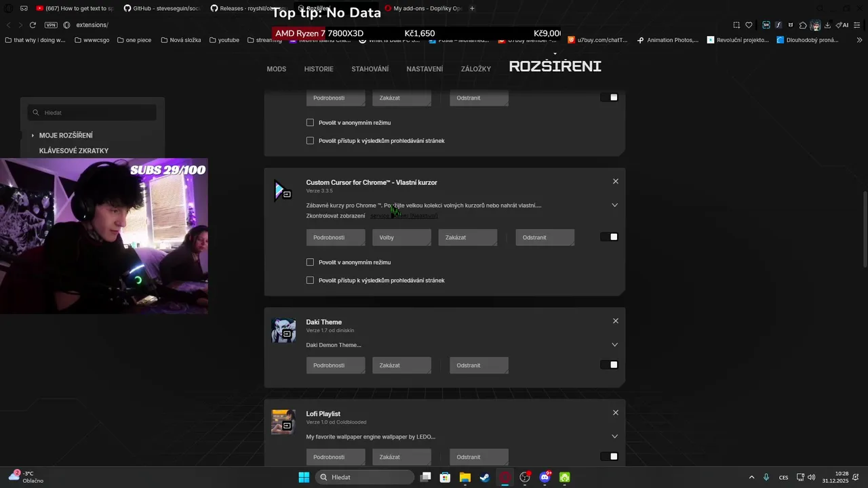Screen dimensions: 868x488
Task: Click Odstranit for Lofi Playlist
Action: [479, 457]
